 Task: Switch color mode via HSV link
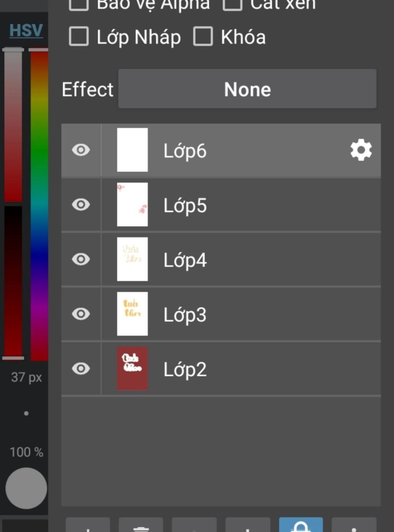point(26,30)
